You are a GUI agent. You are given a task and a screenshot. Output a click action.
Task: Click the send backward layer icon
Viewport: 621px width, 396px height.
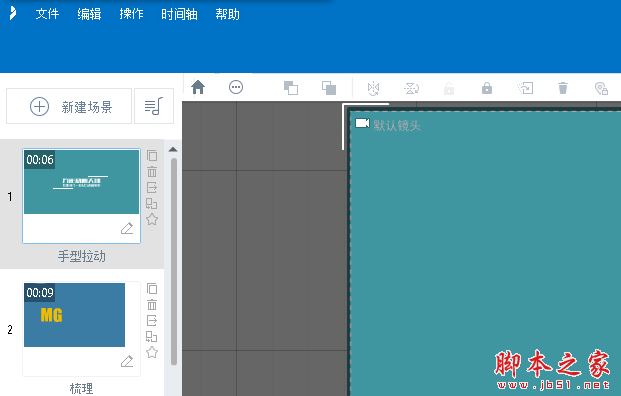click(x=329, y=88)
